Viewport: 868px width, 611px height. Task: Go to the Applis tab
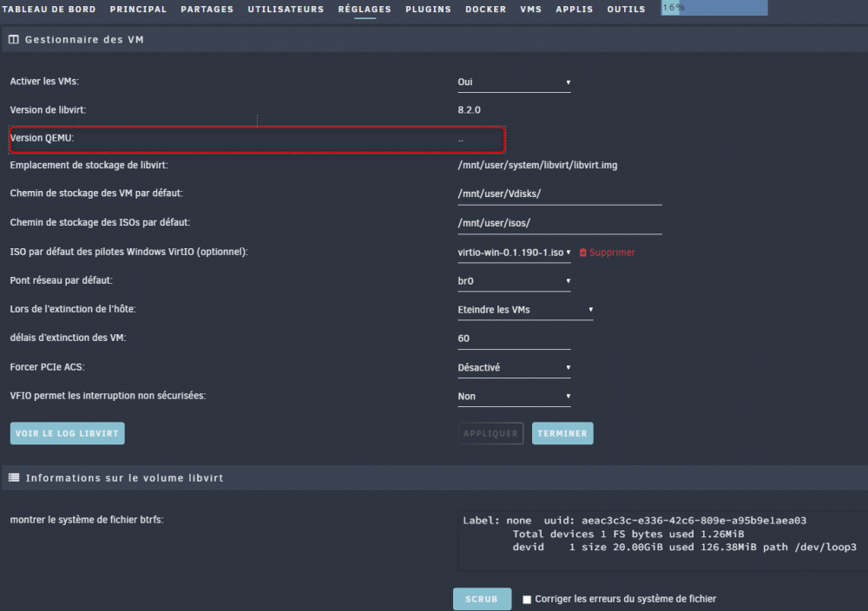click(x=574, y=10)
